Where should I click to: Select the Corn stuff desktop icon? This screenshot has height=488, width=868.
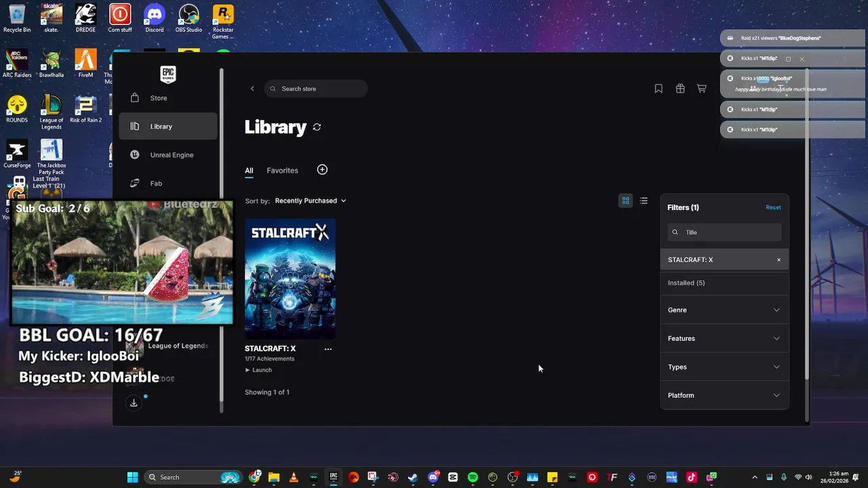click(x=120, y=18)
